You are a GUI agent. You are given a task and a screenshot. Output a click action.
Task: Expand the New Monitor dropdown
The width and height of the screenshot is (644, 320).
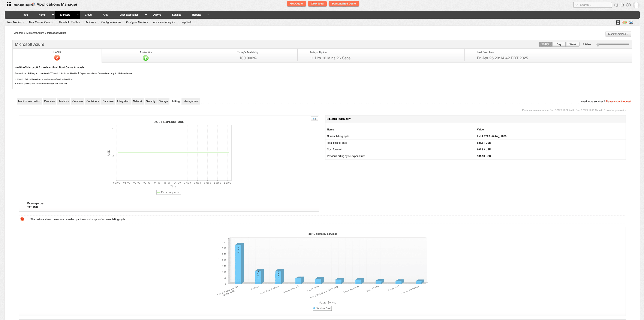click(x=15, y=22)
